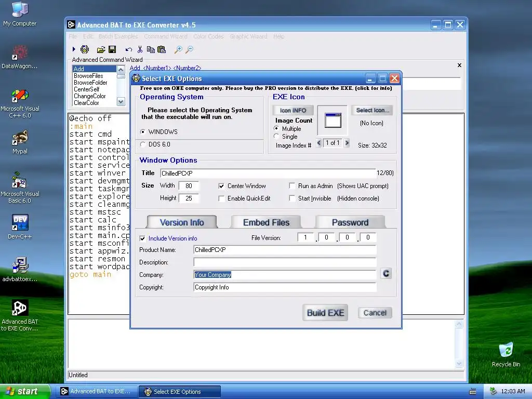Click the Copyright input field
Viewport: 532px width, 399px height.
(x=285, y=287)
